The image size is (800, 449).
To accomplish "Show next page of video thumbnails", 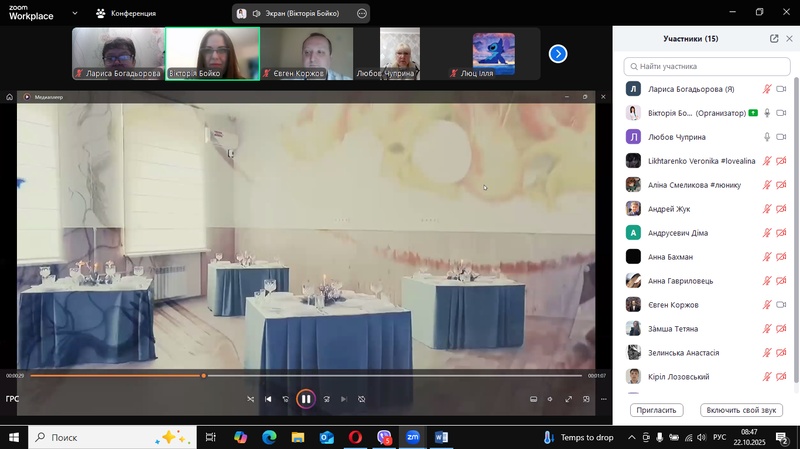I will [x=558, y=54].
